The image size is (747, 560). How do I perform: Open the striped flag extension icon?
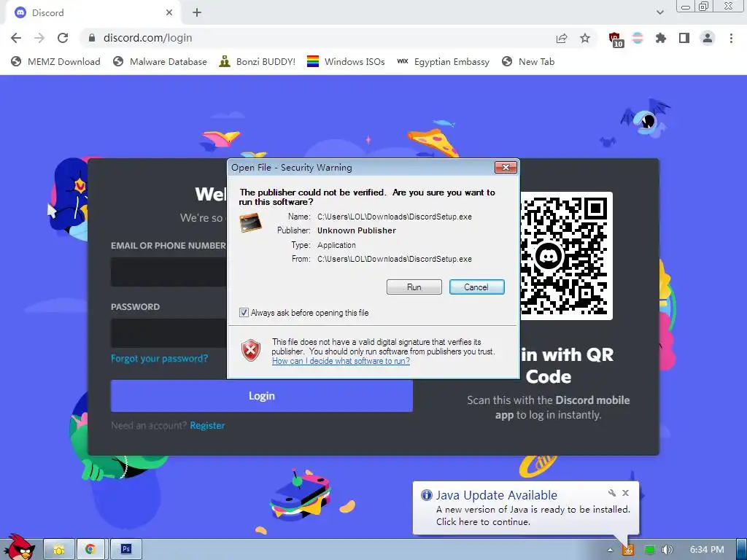638,38
